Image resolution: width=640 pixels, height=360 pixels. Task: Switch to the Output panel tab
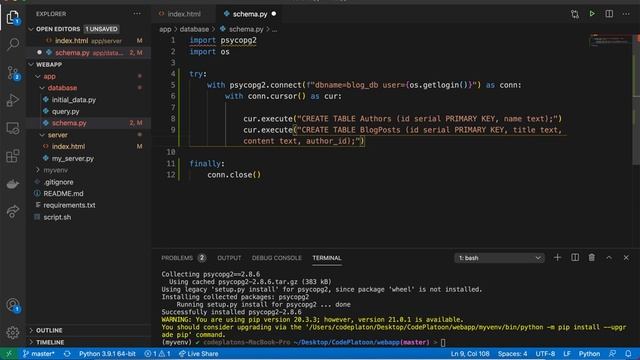click(x=229, y=258)
